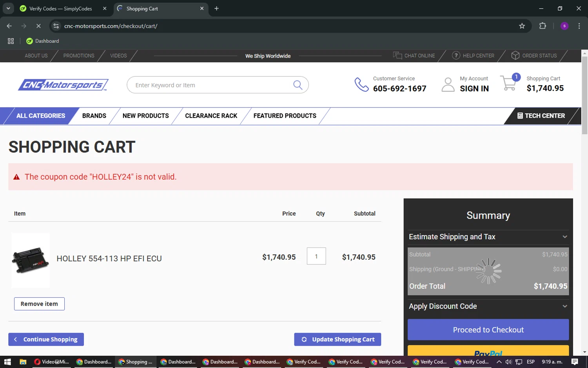Open the shopping cart icon with badge
This screenshot has height=368, width=588.
[510, 83]
